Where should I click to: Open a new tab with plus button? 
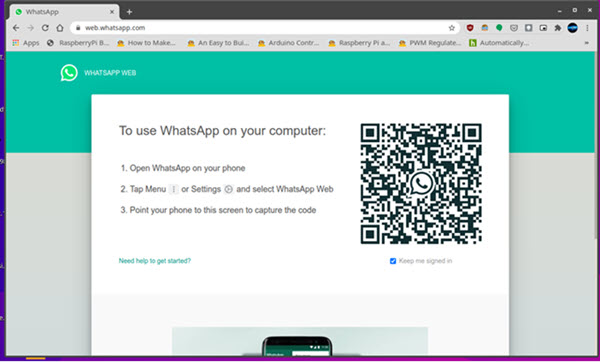click(x=129, y=12)
